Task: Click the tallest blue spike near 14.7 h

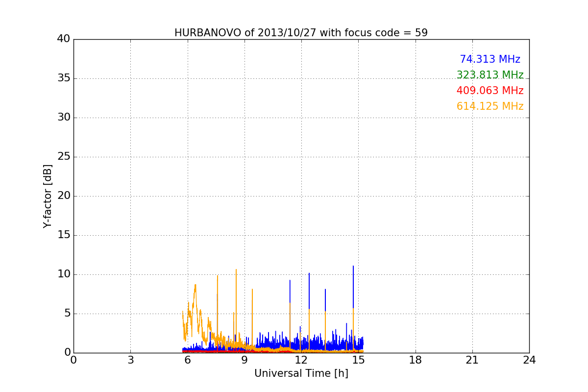Action: [353, 287]
